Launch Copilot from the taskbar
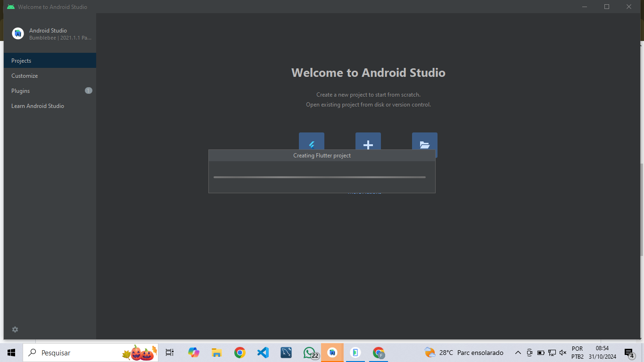 (194, 353)
